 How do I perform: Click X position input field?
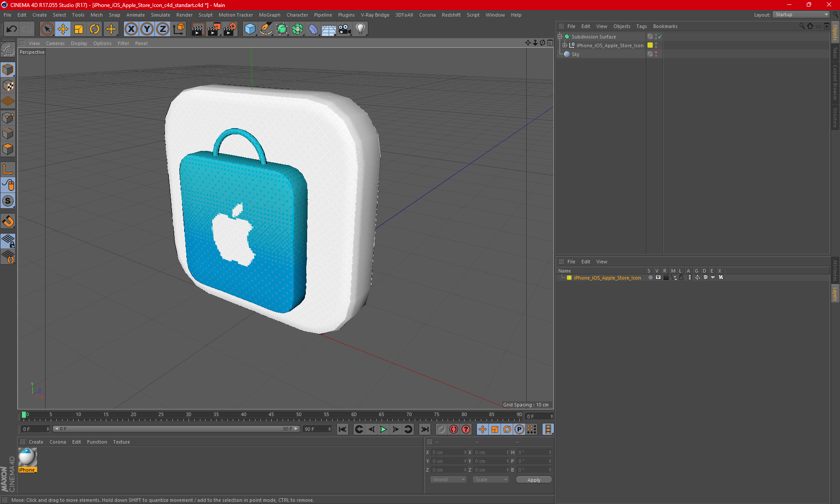click(448, 452)
